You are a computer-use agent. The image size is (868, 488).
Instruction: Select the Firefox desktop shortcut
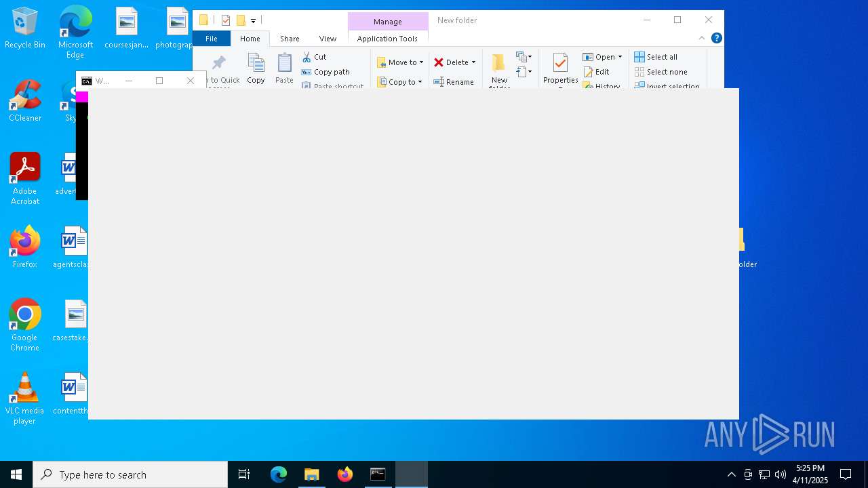pos(25,247)
